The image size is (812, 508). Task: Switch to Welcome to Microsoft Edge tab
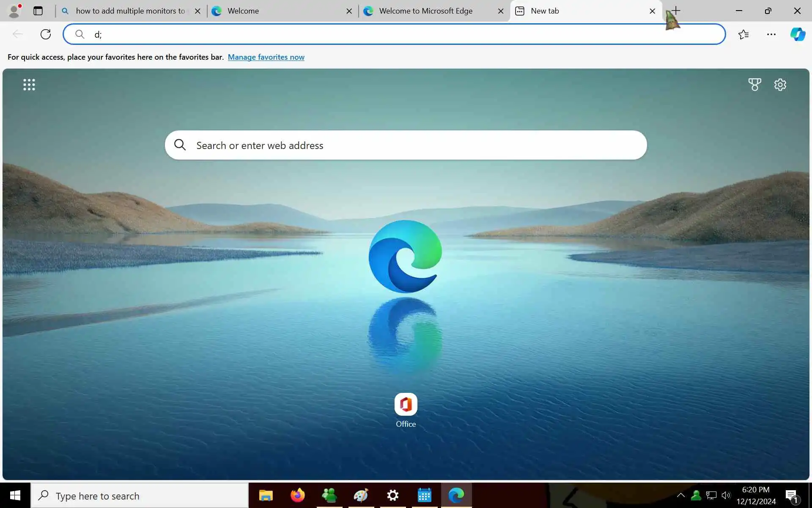(425, 11)
